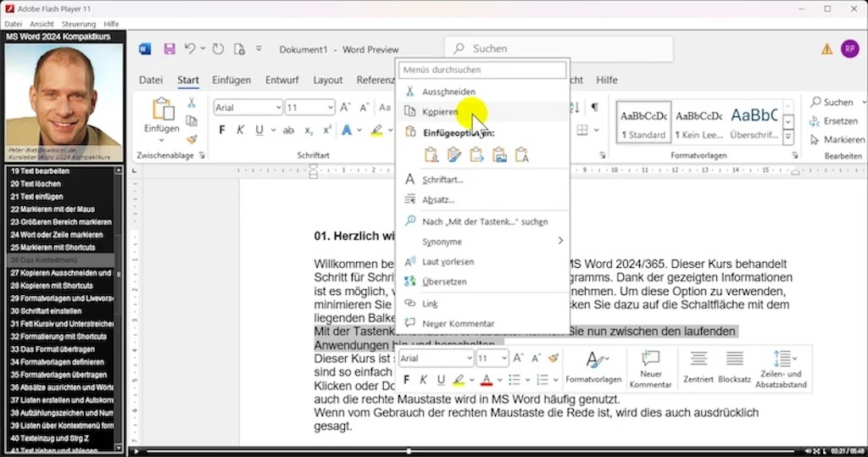The width and height of the screenshot is (868, 457).
Task: Click the borders icon in ribbon
Action: 582,131
